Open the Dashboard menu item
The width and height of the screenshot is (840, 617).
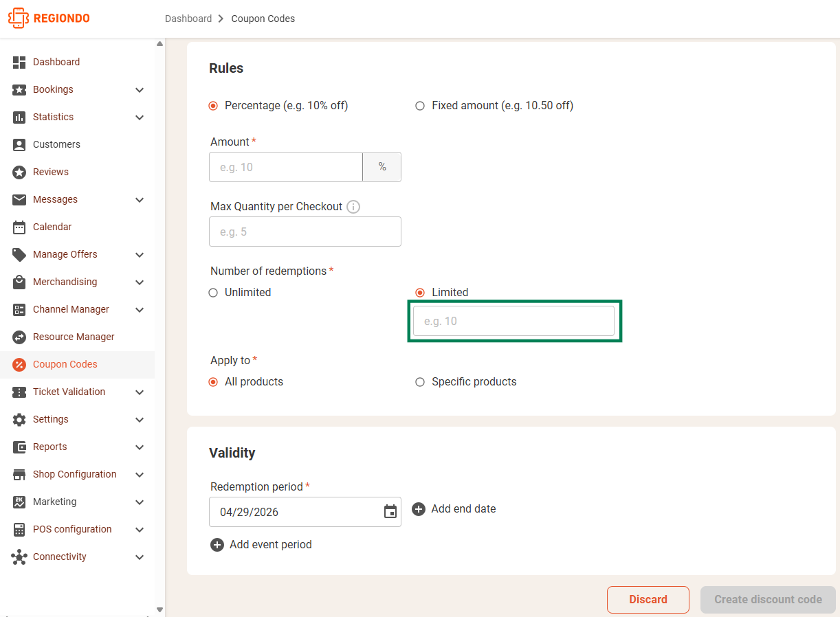77,62
